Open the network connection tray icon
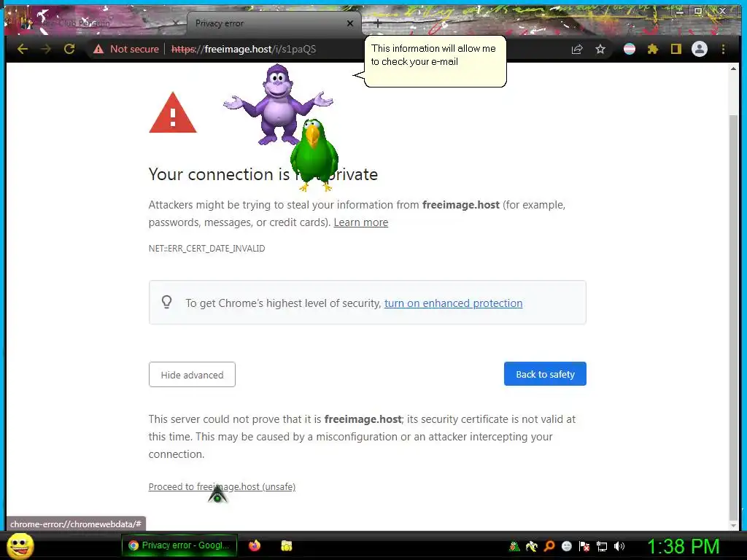 point(602,546)
